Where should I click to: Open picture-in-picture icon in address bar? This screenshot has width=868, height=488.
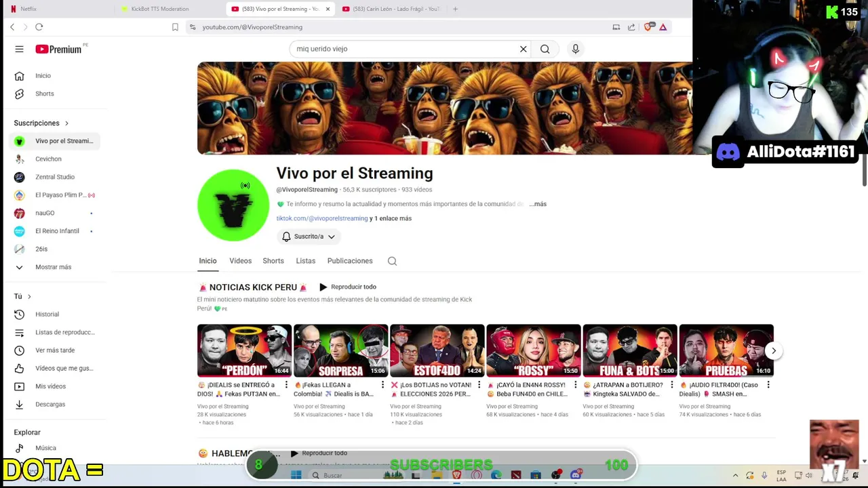pos(616,27)
